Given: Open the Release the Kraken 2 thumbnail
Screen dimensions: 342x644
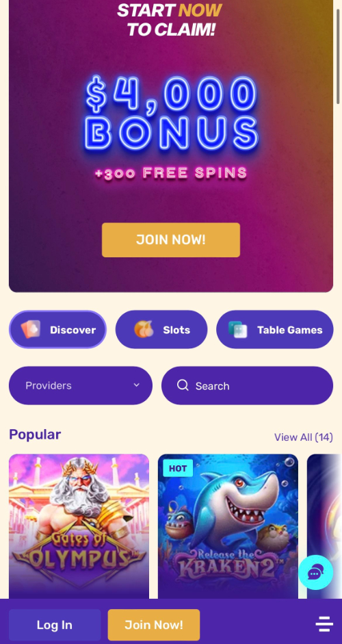Looking at the screenshot, I should tap(228, 526).
